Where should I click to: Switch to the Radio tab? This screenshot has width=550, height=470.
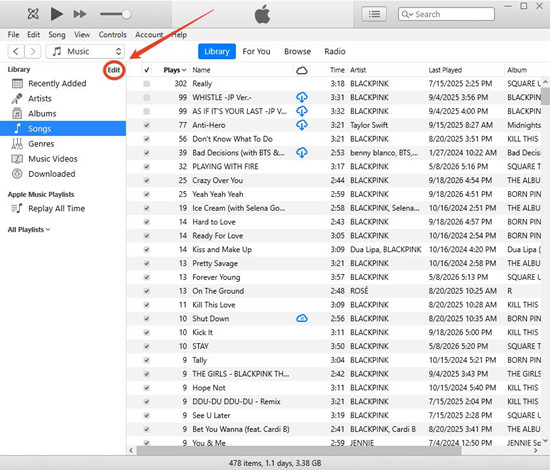point(335,52)
